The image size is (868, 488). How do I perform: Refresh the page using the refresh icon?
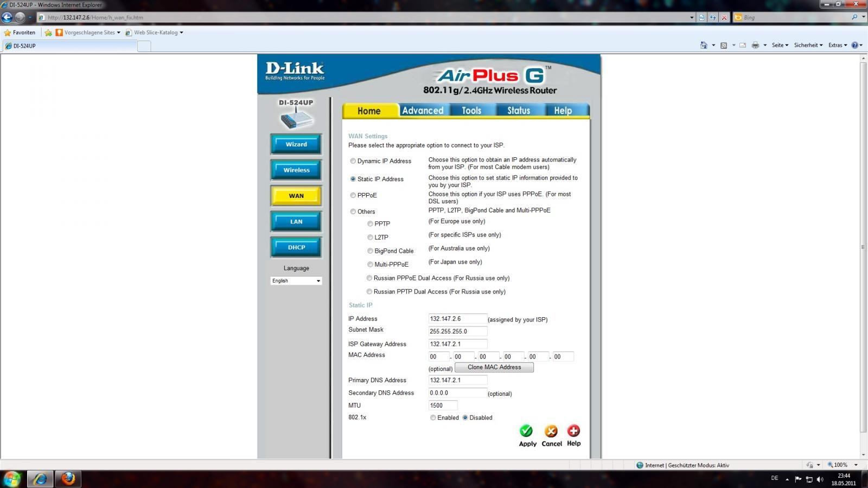pos(713,17)
